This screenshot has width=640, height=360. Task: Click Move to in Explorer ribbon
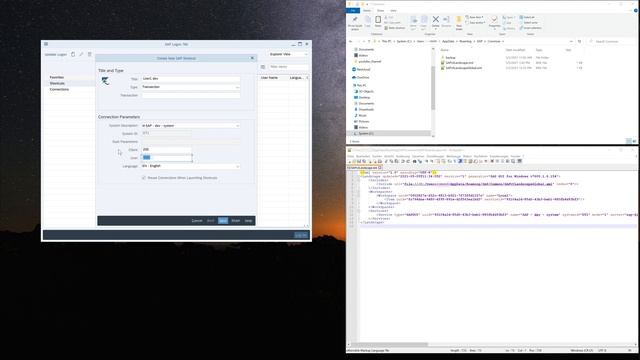[413, 23]
